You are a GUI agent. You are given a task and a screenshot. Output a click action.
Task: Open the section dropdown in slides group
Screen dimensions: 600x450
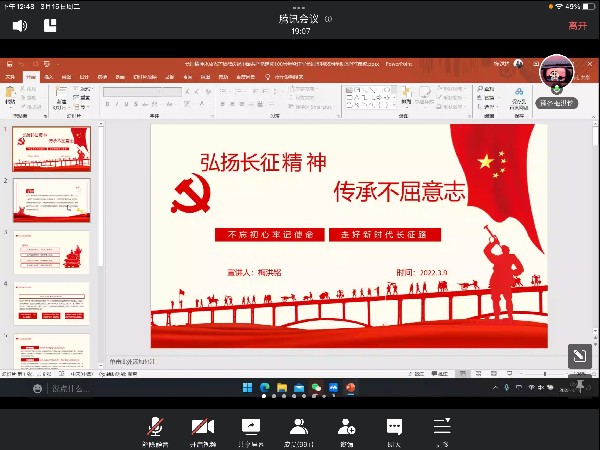tap(81, 107)
